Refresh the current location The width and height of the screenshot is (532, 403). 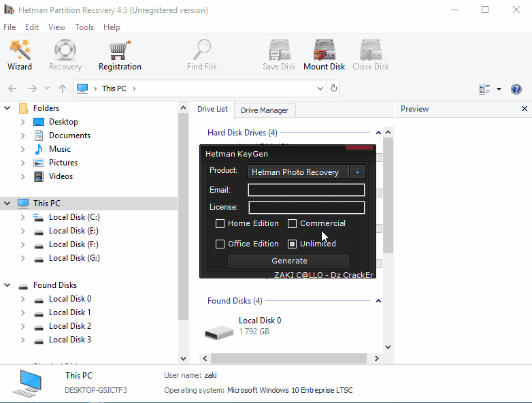[x=334, y=88]
